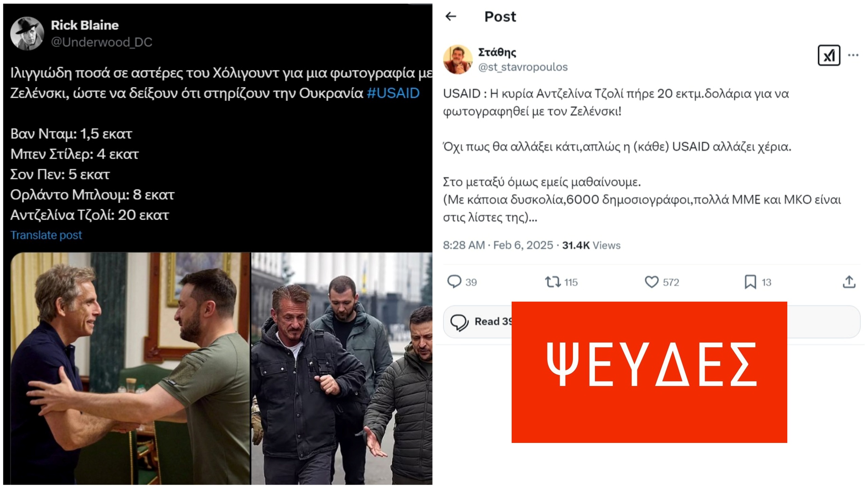View the Sean Penn walking photo

(342, 368)
